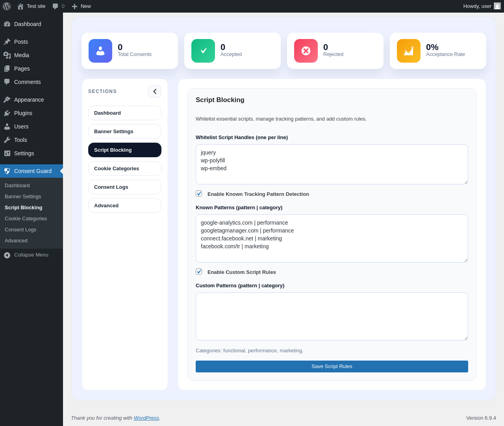Click the green Accepted checkmark icon
This screenshot has width=504, height=426.
[x=203, y=51]
